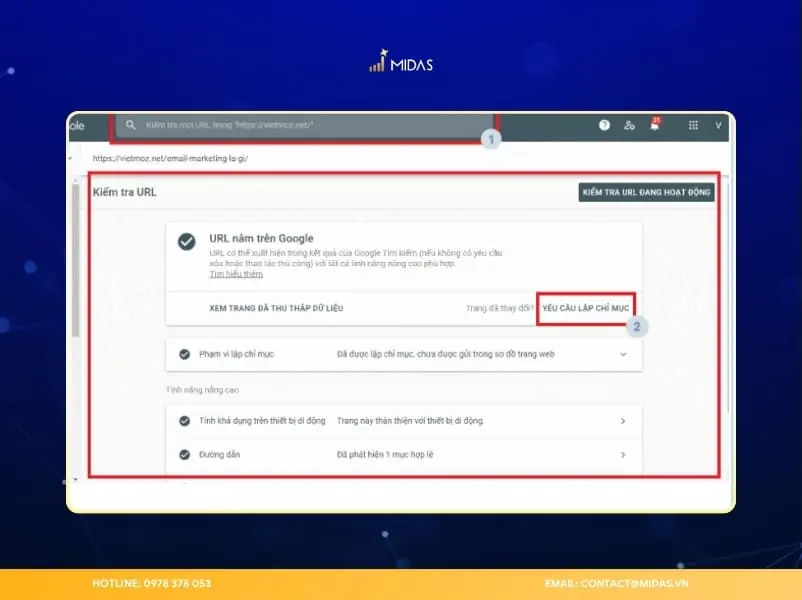Select the Đường dẫn result row

click(404, 455)
